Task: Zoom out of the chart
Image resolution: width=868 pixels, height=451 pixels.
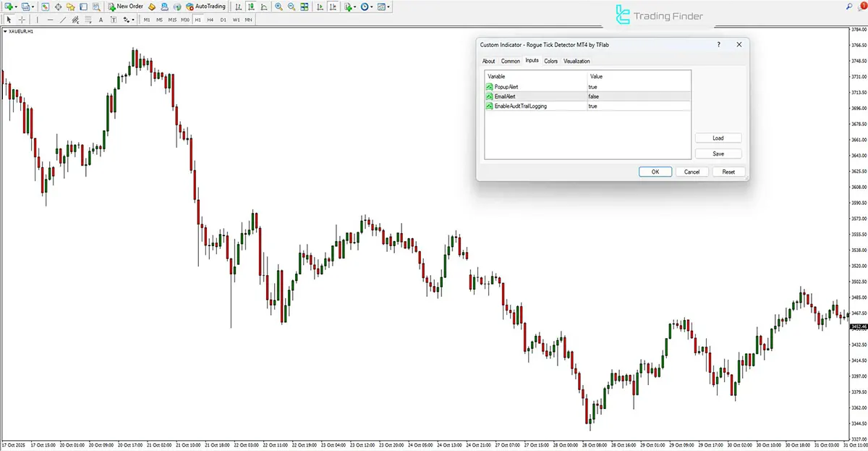Action: pos(291,7)
